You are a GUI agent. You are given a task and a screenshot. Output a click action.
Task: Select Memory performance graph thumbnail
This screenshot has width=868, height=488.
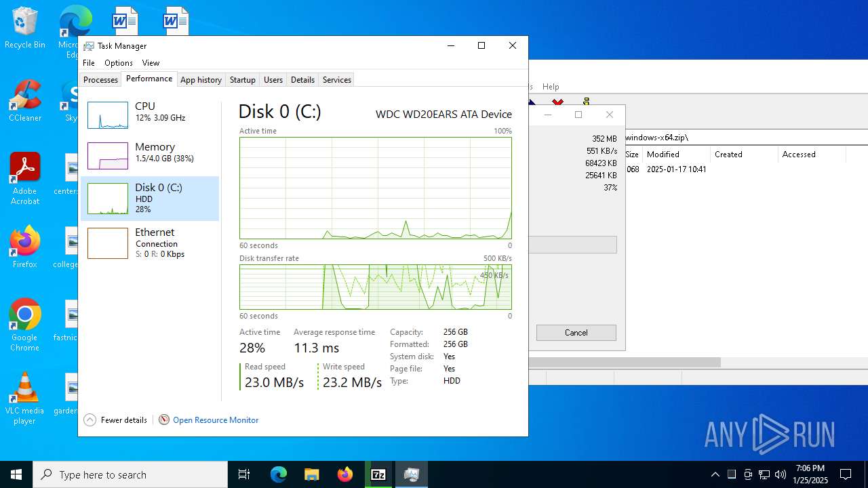108,156
